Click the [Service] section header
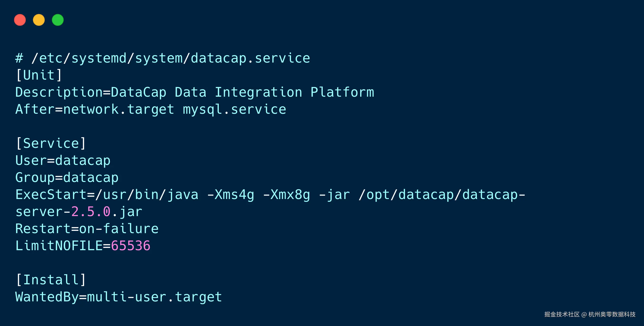The image size is (644, 326). (51, 143)
